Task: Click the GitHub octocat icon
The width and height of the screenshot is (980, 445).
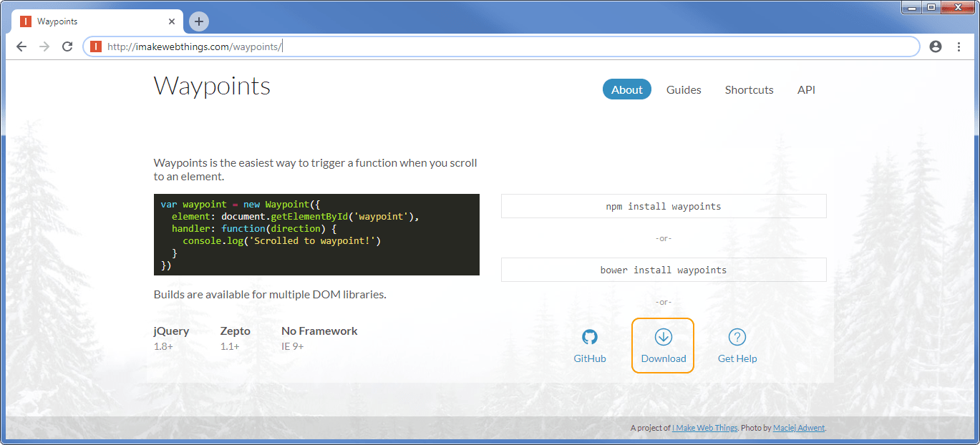Action: click(x=590, y=337)
